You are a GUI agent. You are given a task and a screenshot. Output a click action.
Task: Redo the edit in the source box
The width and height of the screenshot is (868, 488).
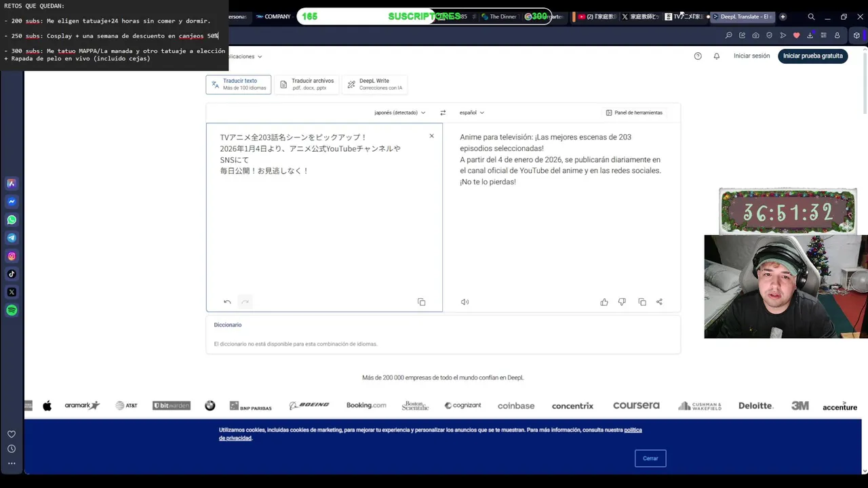[245, 302]
